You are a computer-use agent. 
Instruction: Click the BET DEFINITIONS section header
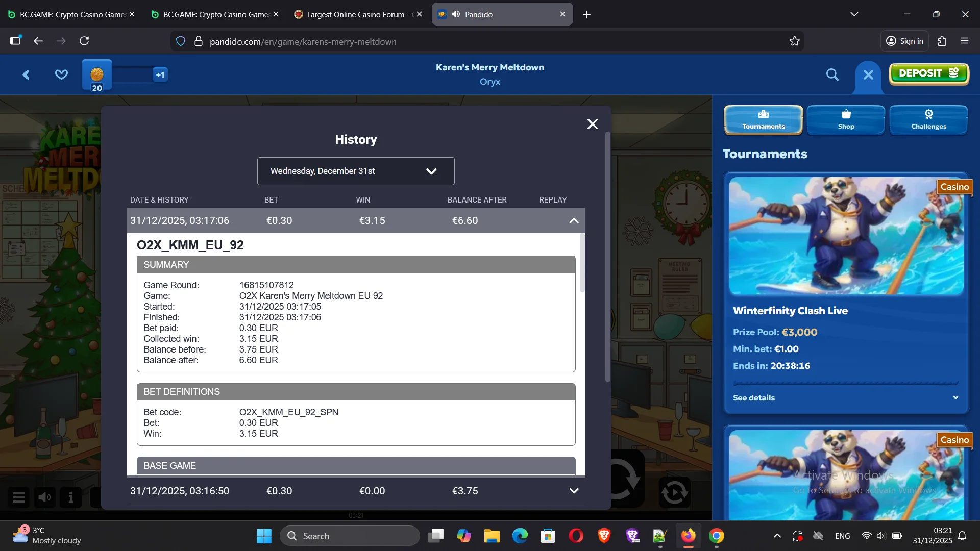(x=356, y=392)
